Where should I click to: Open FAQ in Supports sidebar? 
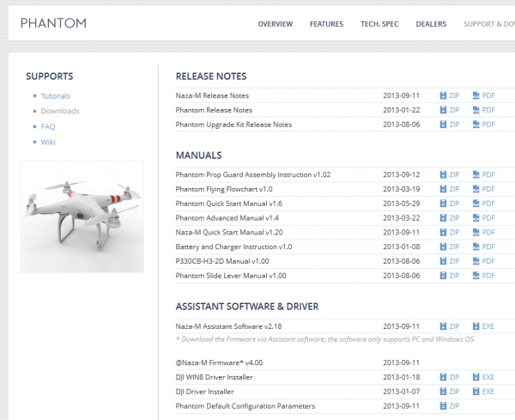[48, 126]
